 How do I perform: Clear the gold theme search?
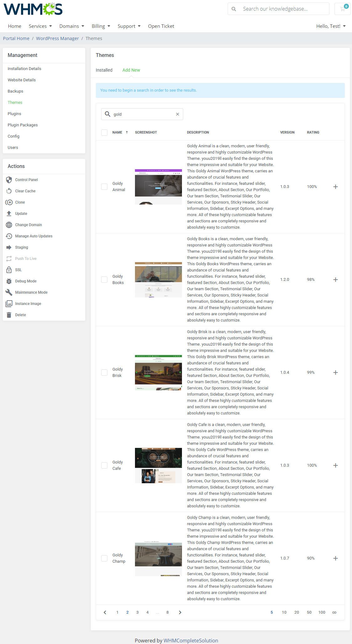pos(178,114)
